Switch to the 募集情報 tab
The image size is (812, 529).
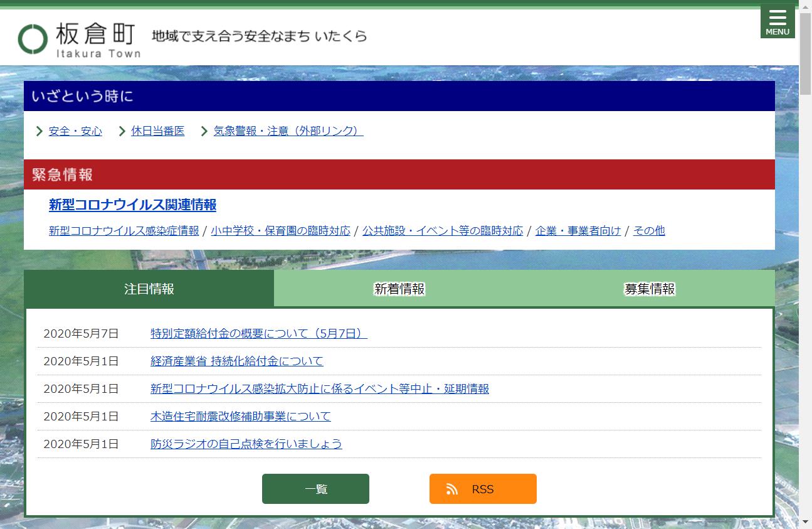(649, 289)
